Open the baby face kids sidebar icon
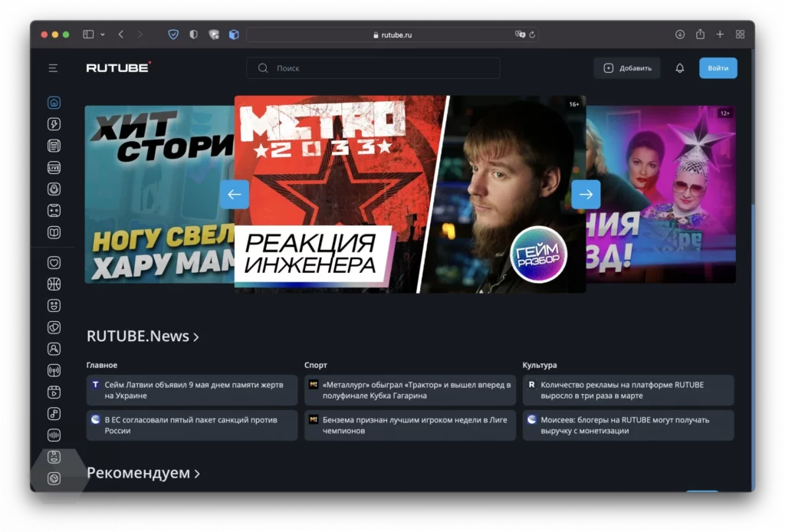Viewport: 785px width, 532px height. point(54,456)
